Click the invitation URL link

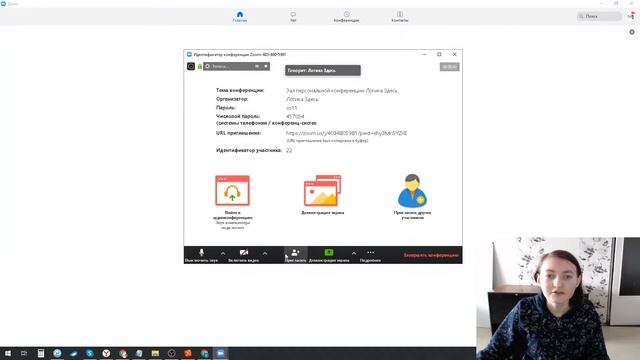pos(347,133)
